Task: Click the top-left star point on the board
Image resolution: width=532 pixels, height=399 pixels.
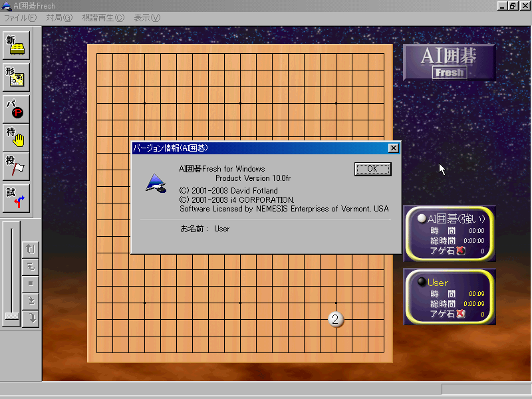Action: pos(144,103)
